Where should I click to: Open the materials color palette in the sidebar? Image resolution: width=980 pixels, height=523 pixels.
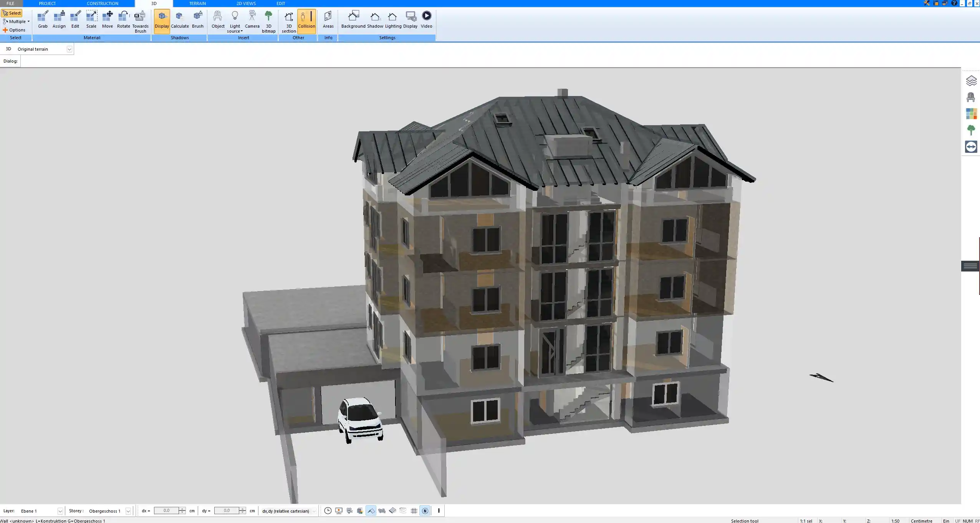click(971, 113)
